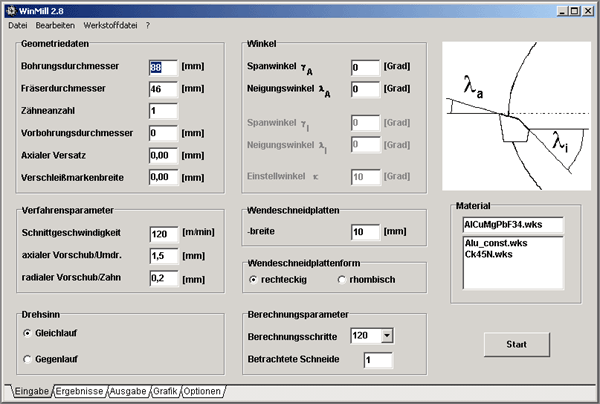600x404 pixels.
Task: Switch to the Optionen tab
Action: click(202, 391)
